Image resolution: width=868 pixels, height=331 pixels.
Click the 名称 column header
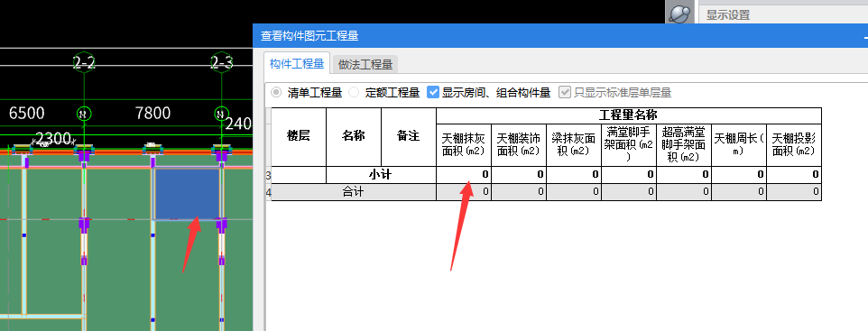point(354,136)
